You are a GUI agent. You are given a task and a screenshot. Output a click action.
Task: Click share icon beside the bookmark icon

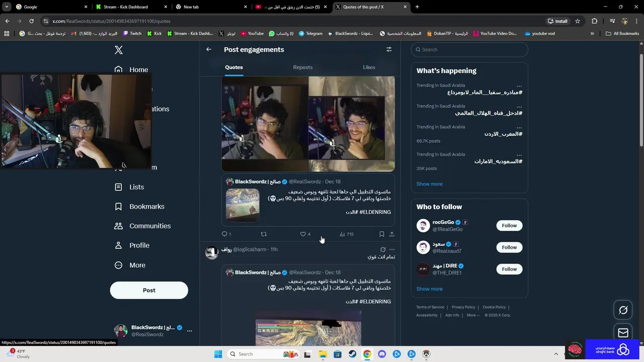pyautogui.click(x=392, y=234)
